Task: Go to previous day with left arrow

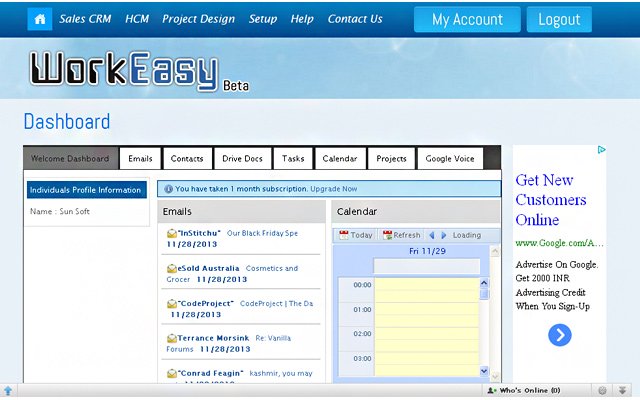Action: tap(431, 235)
